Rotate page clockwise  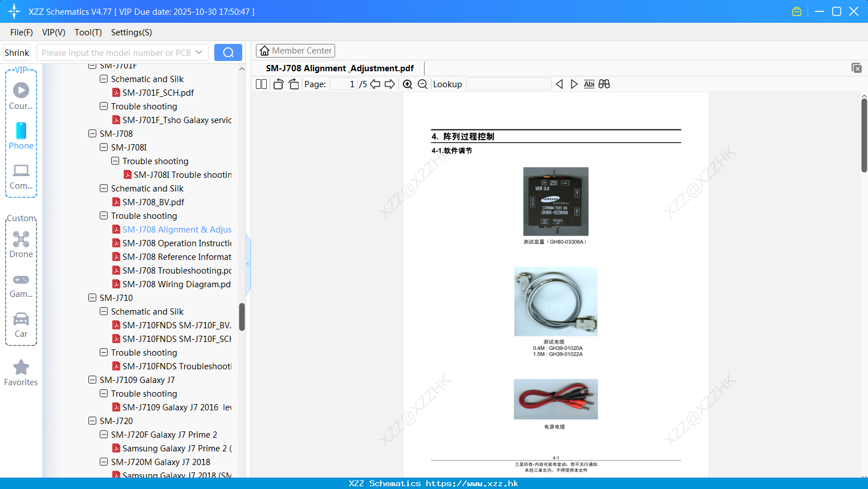coord(294,84)
